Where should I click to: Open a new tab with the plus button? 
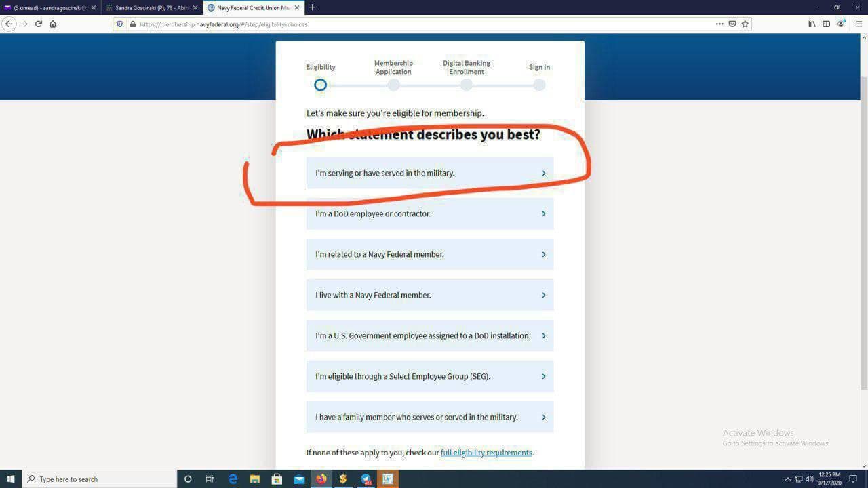[x=312, y=7]
